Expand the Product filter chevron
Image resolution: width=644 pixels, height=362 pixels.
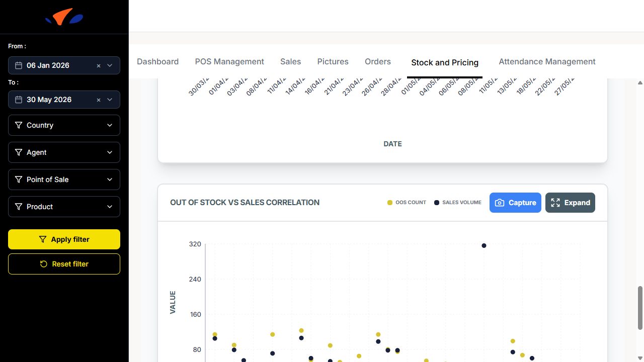pyautogui.click(x=110, y=207)
